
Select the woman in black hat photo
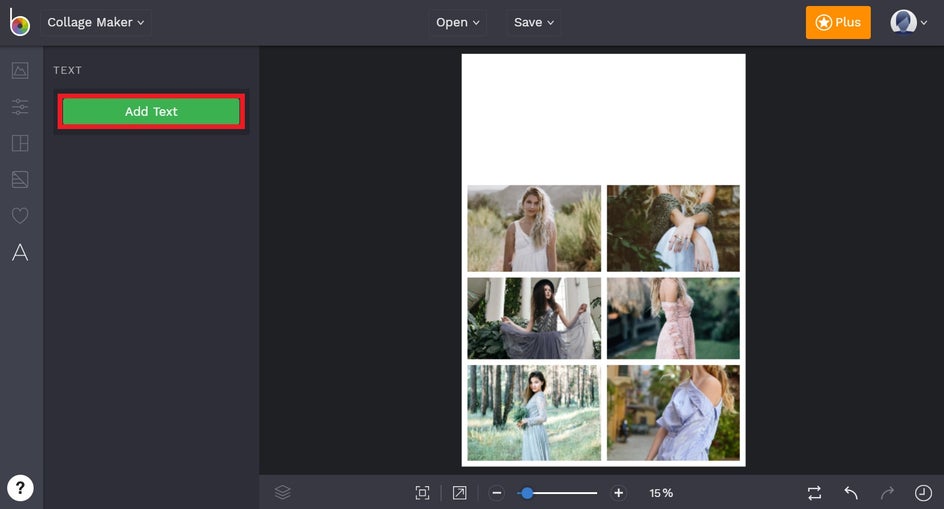534,318
